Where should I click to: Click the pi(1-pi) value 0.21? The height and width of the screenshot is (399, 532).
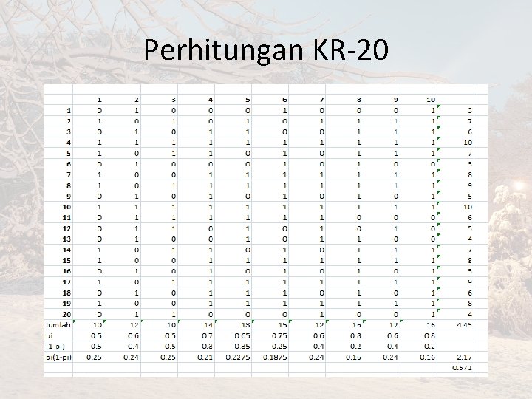pos(205,358)
